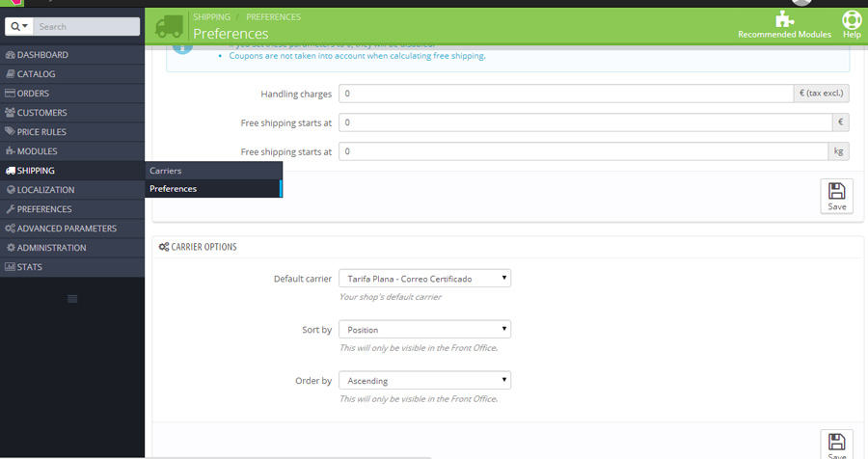Open Recommended Modules
The width and height of the screenshot is (868, 459).
[x=784, y=25]
